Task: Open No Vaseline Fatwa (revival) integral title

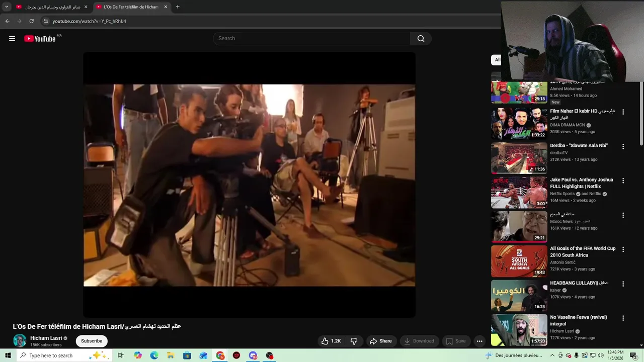Action: coord(579,320)
